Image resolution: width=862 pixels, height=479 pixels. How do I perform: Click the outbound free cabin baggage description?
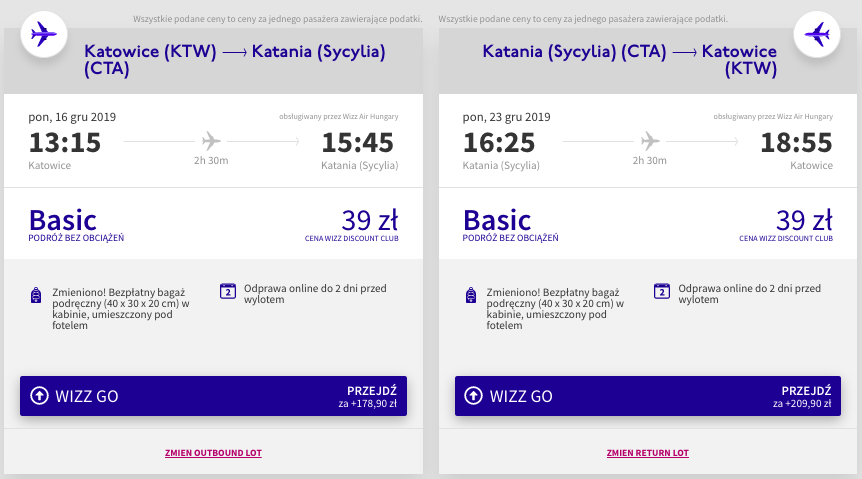(x=121, y=309)
